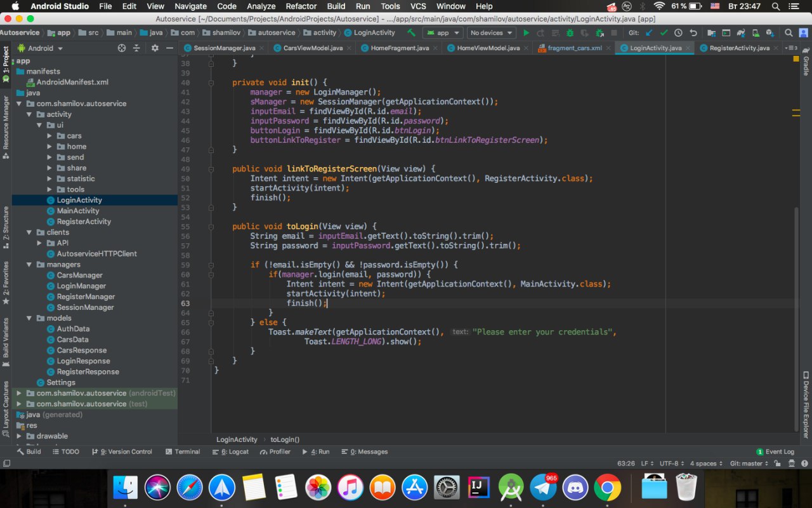The width and height of the screenshot is (812, 508).
Task: Open Telegram from the Dock
Action: 542,487
